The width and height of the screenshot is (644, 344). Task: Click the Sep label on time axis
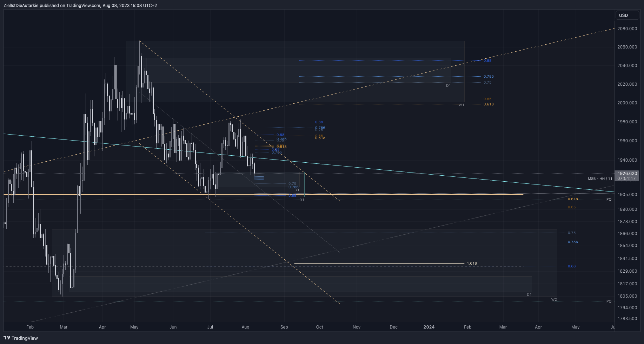point(284,327)
